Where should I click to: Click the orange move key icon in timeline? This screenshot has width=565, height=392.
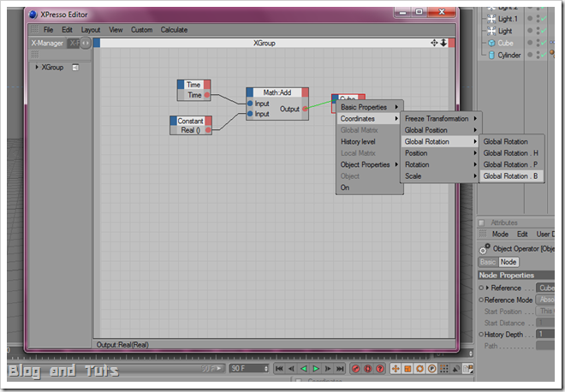coord(395,369)
